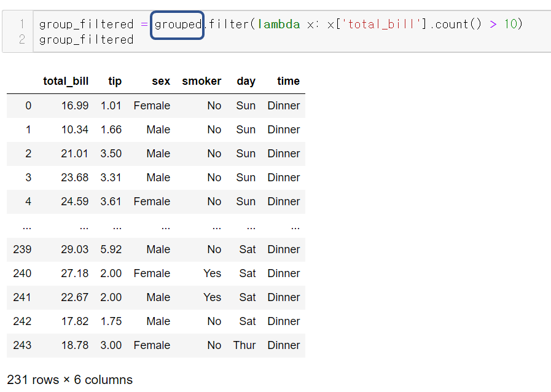Screen dimensions: 551x392
Task: Click 'Male' in row 239's sex column
Action: (158, 249)
